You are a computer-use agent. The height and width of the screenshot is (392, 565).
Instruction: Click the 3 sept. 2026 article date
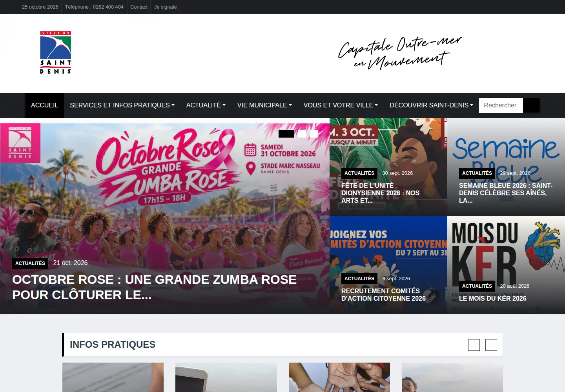396,279
